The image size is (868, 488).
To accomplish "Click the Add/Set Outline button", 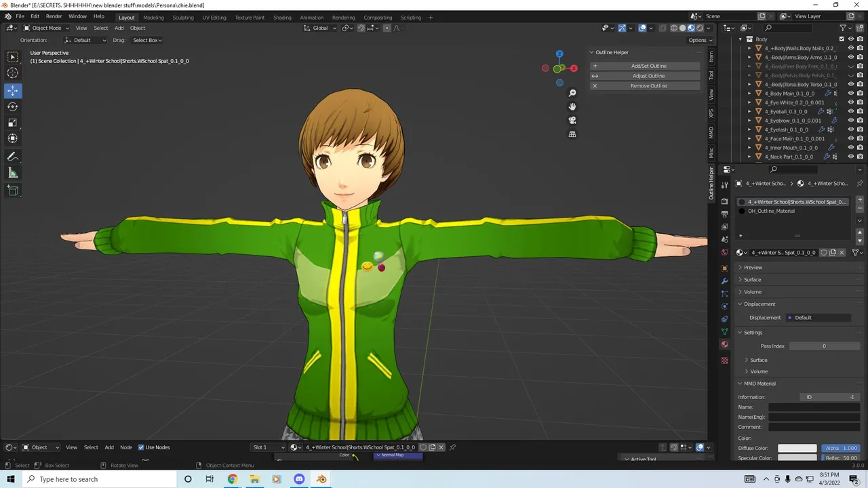I will coord(644,66).
